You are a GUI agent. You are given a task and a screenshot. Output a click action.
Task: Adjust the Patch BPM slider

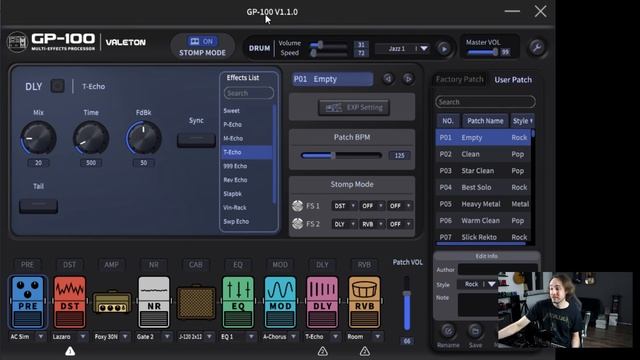pos(341,155)
